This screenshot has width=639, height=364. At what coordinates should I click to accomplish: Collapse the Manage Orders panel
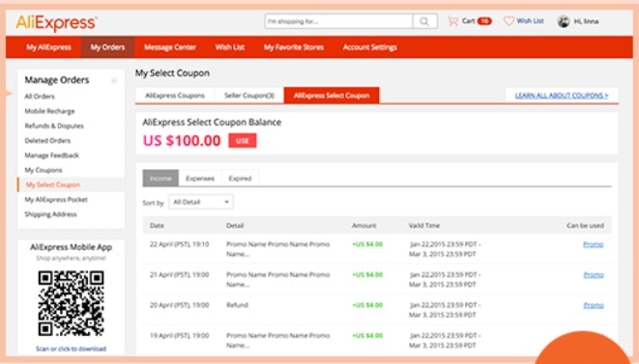[114, 80]
